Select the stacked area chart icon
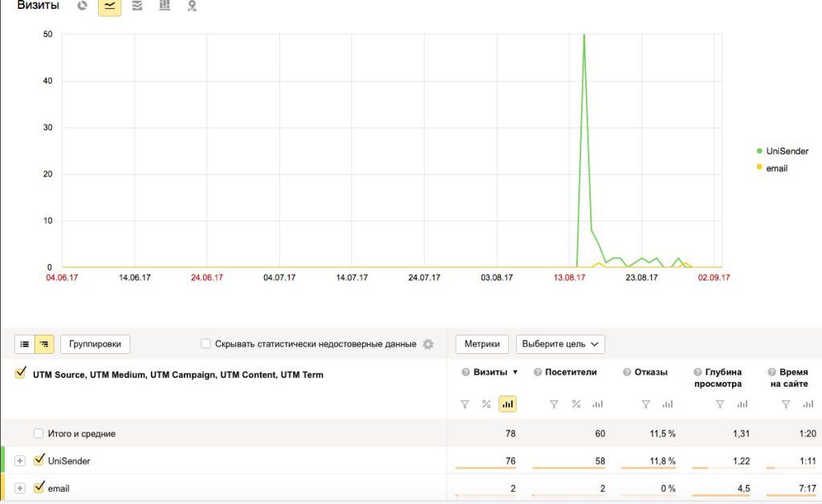Viewport: 822px width, 504px height. pos(137,6)
